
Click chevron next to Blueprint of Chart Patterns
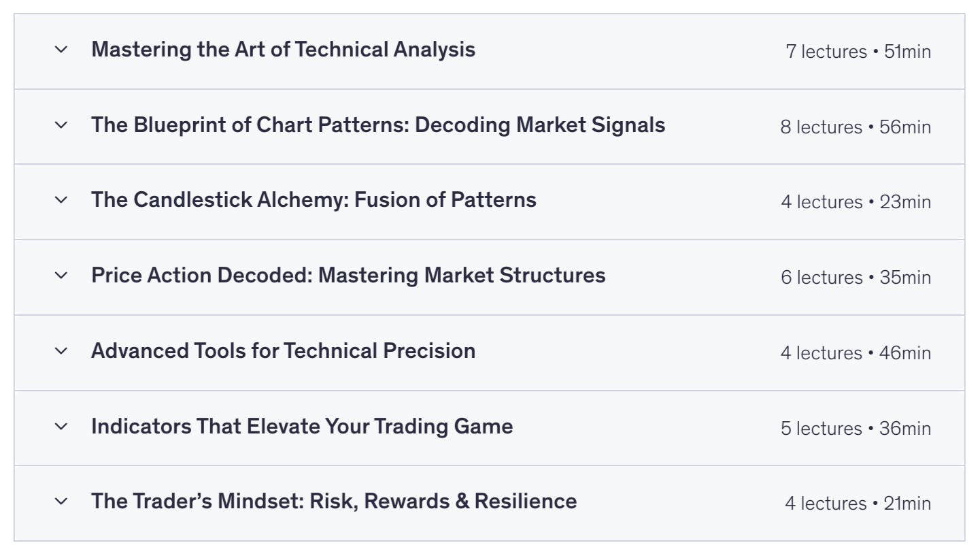click(61, 125)
